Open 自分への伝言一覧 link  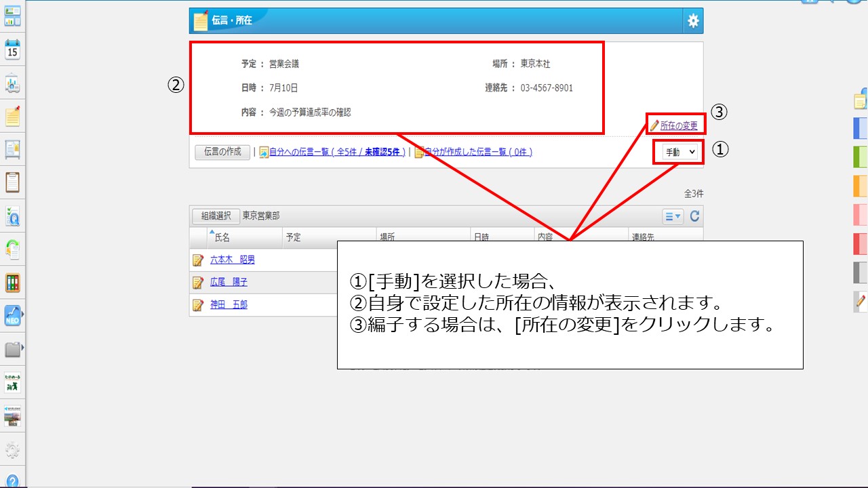click(337, 152)
